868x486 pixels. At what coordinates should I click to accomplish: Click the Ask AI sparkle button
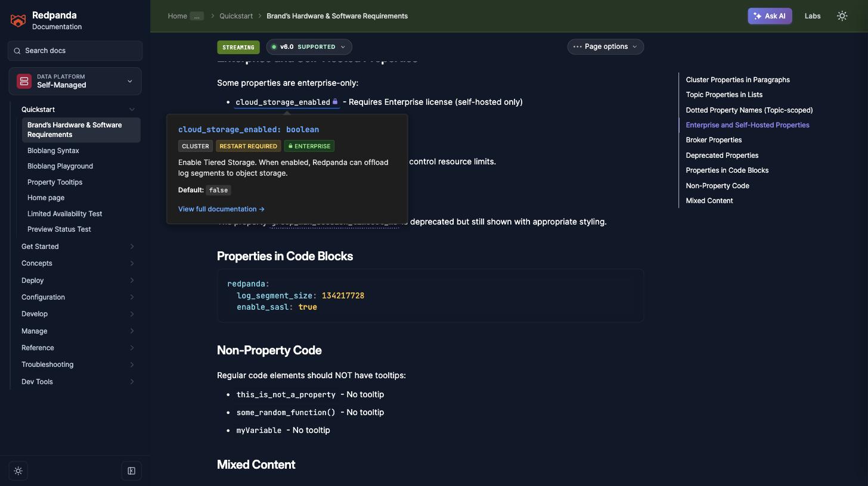pos(770,16)
